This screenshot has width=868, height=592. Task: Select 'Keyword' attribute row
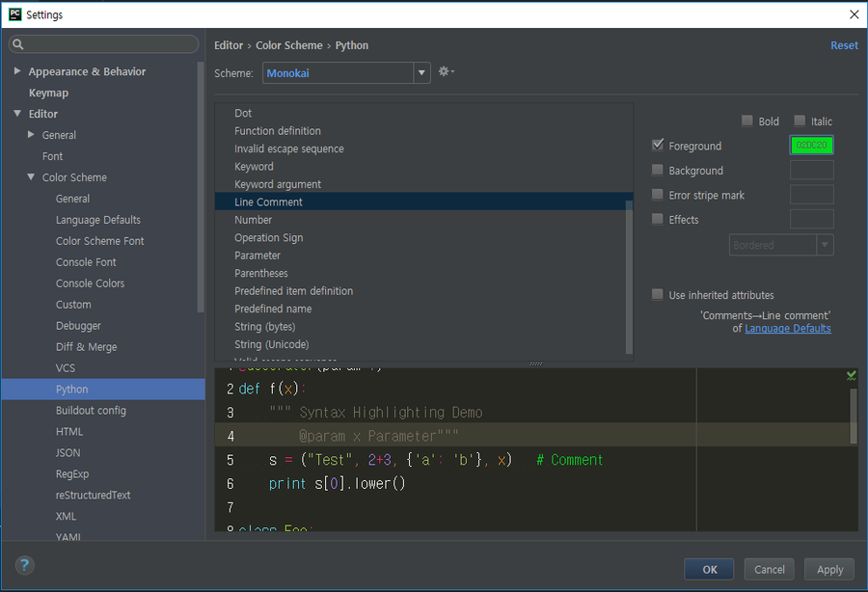click(x=424, y=166)
